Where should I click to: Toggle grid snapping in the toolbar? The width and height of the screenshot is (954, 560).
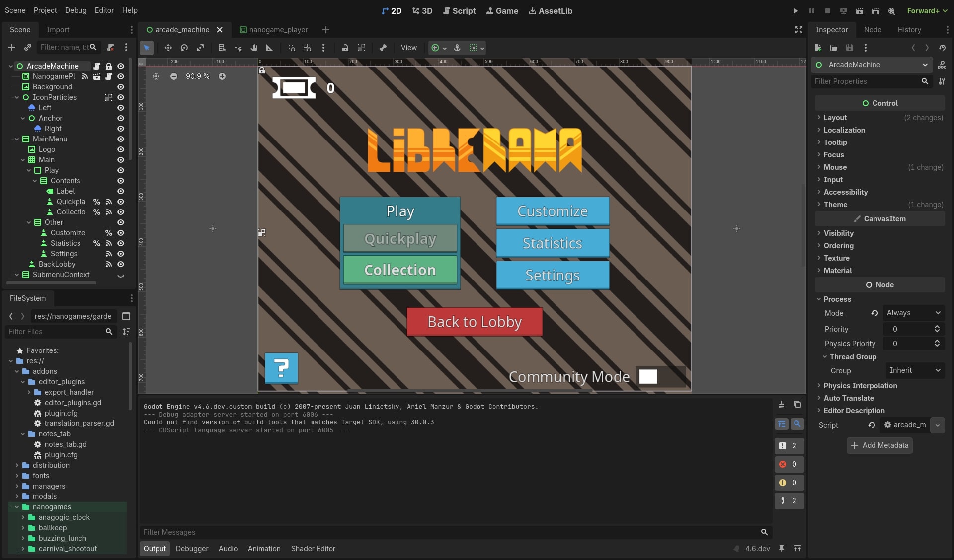(307, 48)
